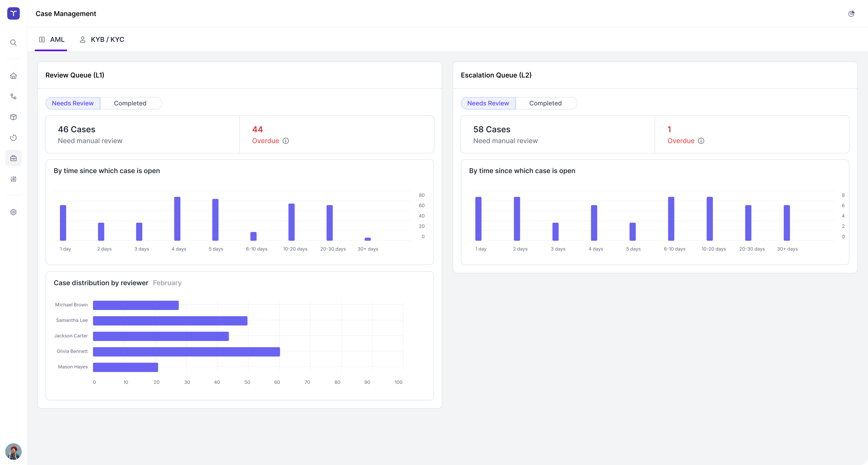Click the pie chart icon top right
Viewport: 868px width, 465px height.
851,14
